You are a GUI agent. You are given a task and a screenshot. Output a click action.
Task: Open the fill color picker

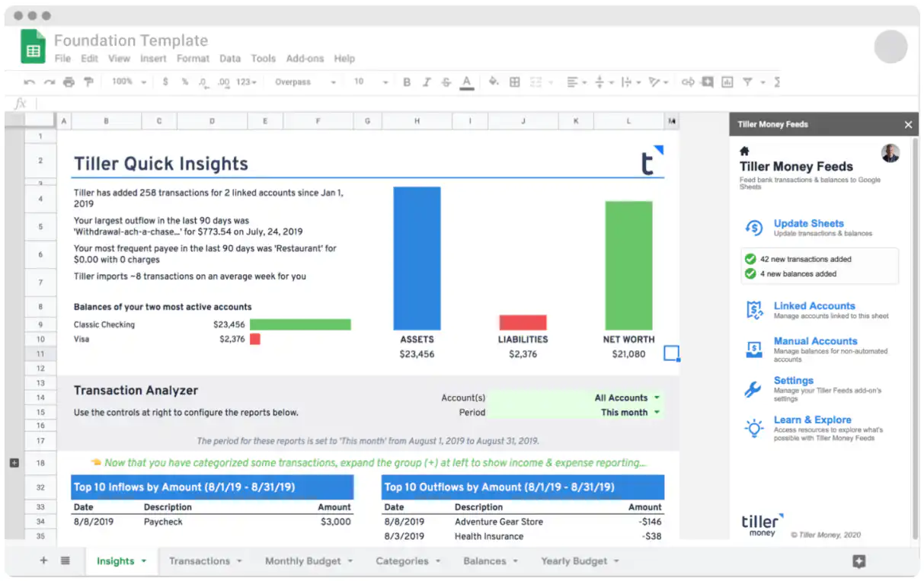coord(493,82)
